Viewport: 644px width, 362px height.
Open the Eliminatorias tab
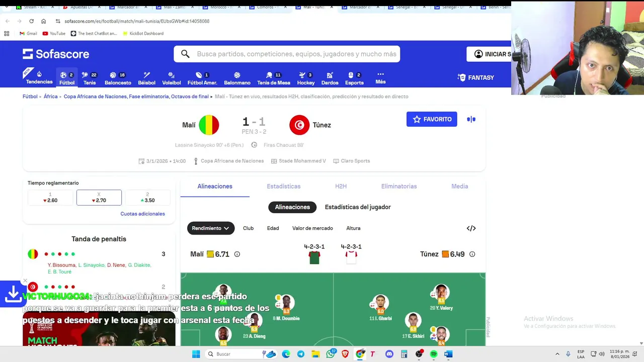tap(399, 186)
